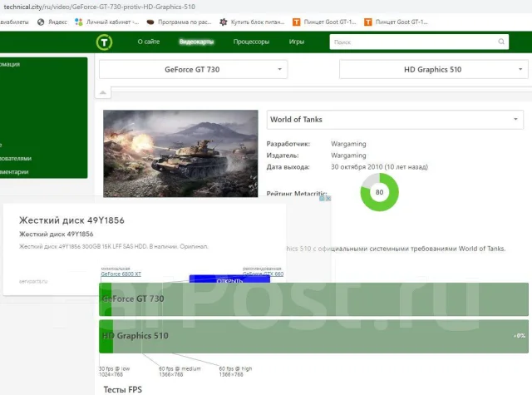Open the HD Graphics 510 dropdown
The image size is (532, 395).
[434, 70]
